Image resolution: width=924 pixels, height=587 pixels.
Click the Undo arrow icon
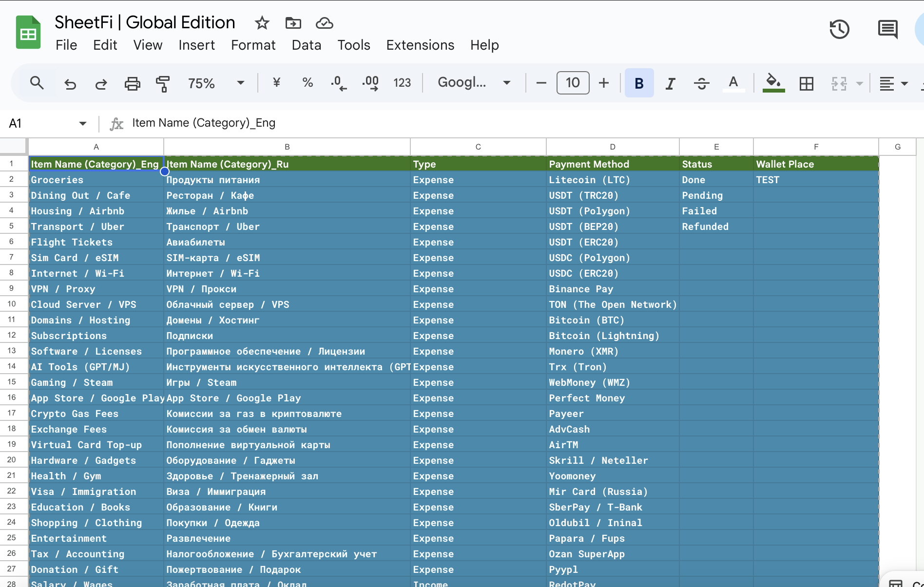click(70, 83)
